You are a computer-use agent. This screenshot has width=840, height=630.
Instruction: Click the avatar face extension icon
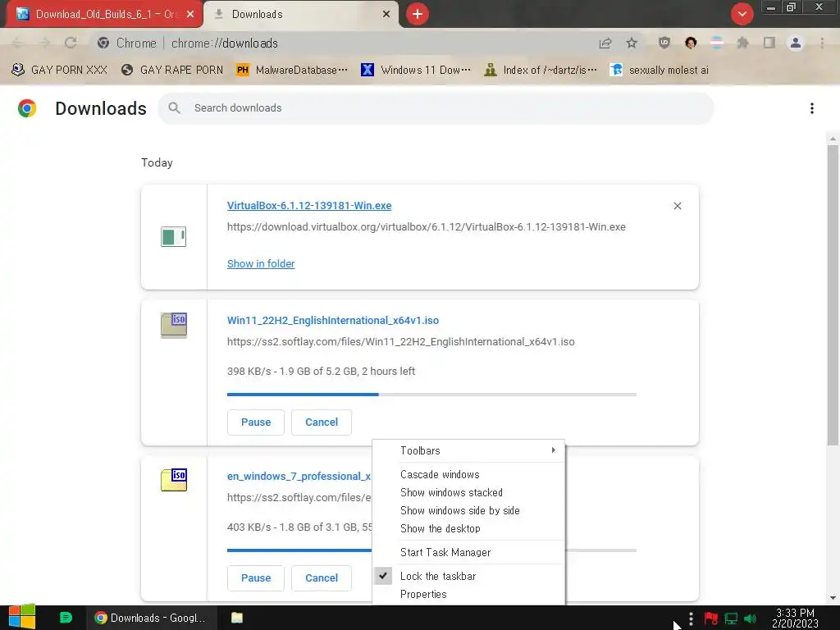click(691, 43)
